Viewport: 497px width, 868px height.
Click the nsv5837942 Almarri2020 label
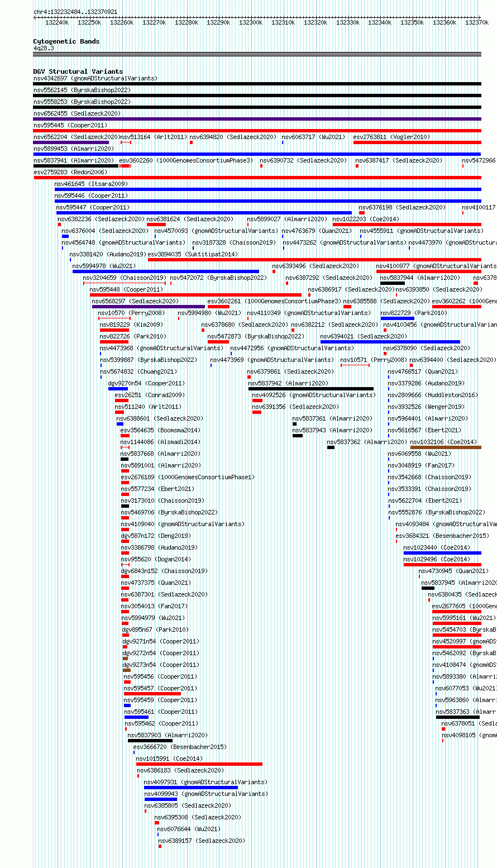pyautogui.click(x=289, y=383)
